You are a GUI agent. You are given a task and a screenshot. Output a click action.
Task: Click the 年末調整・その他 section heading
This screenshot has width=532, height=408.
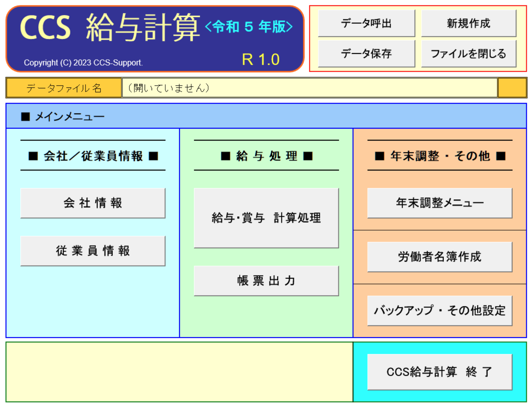pos(440,156)
